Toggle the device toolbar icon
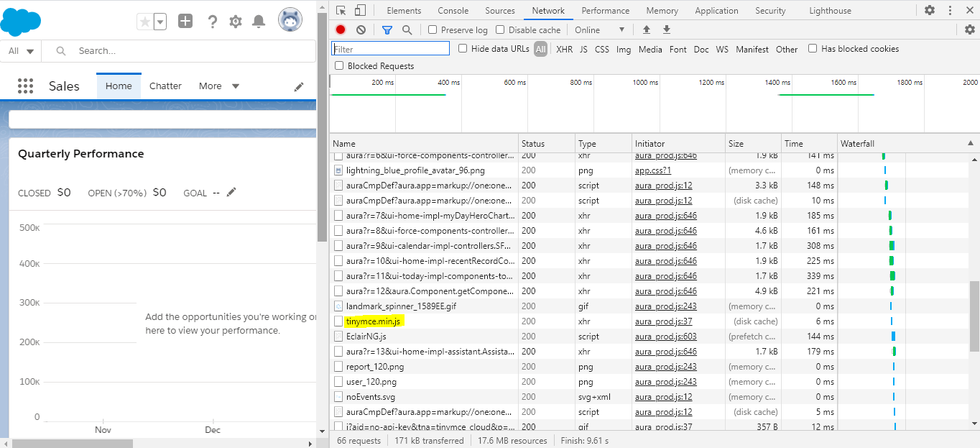980x448 pixels. tap(360, 11)
